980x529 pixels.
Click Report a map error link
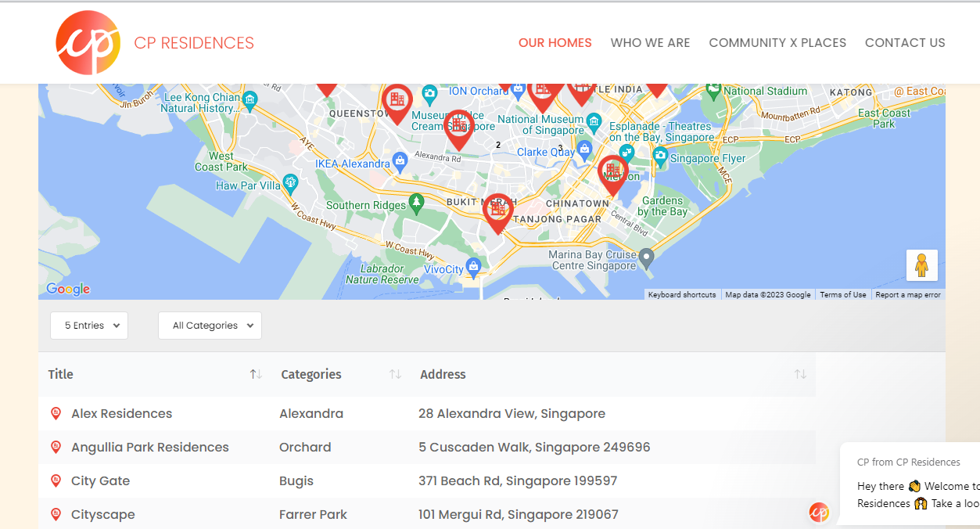point(908,295)
